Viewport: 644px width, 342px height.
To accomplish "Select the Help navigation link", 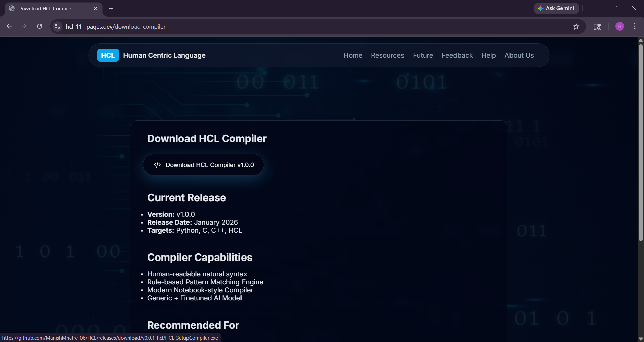I will (x=488, y=55).
